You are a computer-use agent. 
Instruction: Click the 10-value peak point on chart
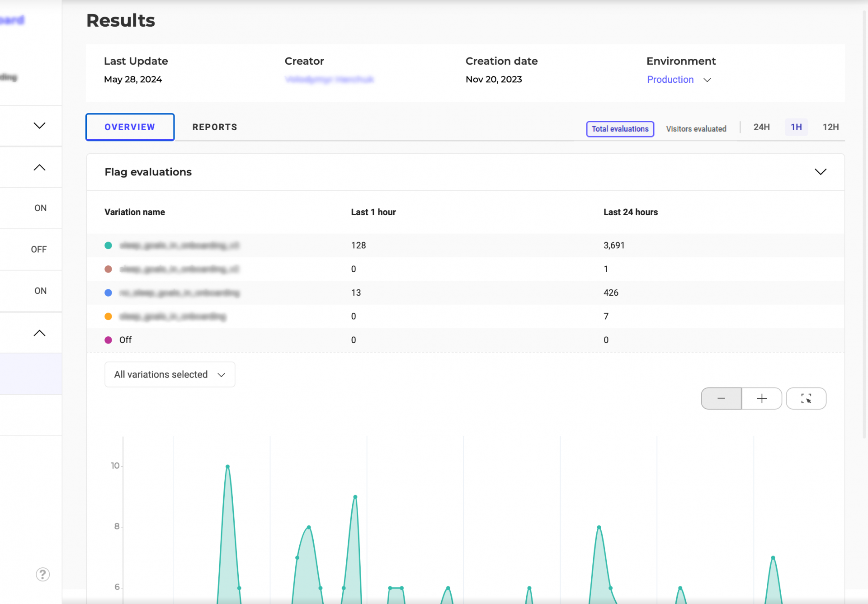[x=227, y=466]
